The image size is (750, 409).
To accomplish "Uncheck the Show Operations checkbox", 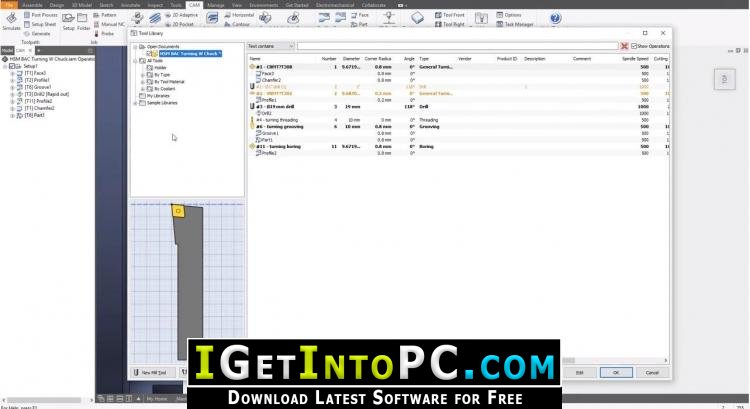I will [x=634, y=46].
